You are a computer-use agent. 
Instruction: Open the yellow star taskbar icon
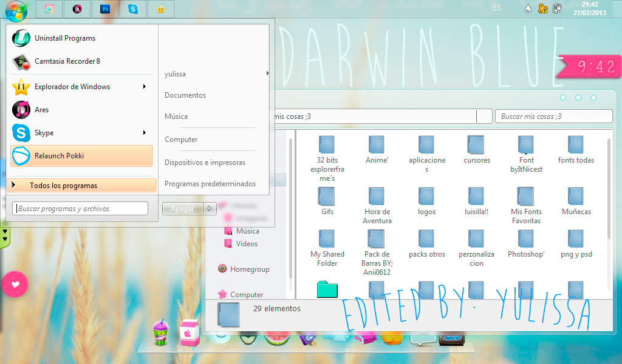point(160,9)
